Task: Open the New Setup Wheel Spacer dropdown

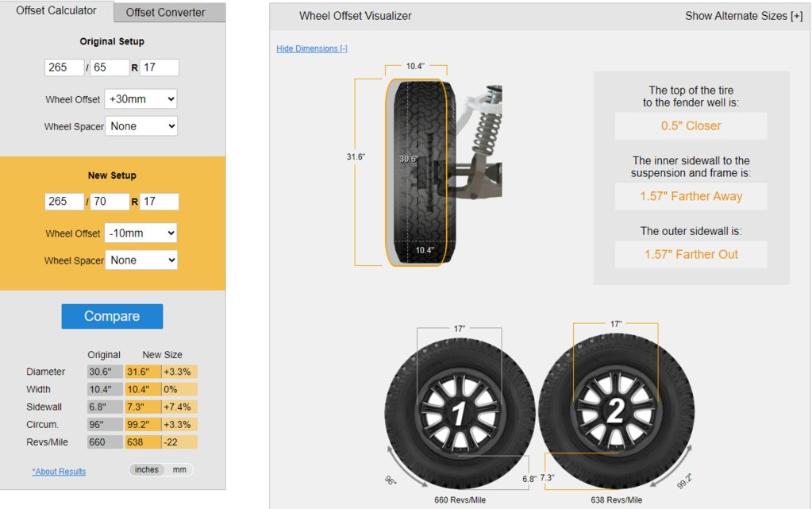Action: [140, 260]
